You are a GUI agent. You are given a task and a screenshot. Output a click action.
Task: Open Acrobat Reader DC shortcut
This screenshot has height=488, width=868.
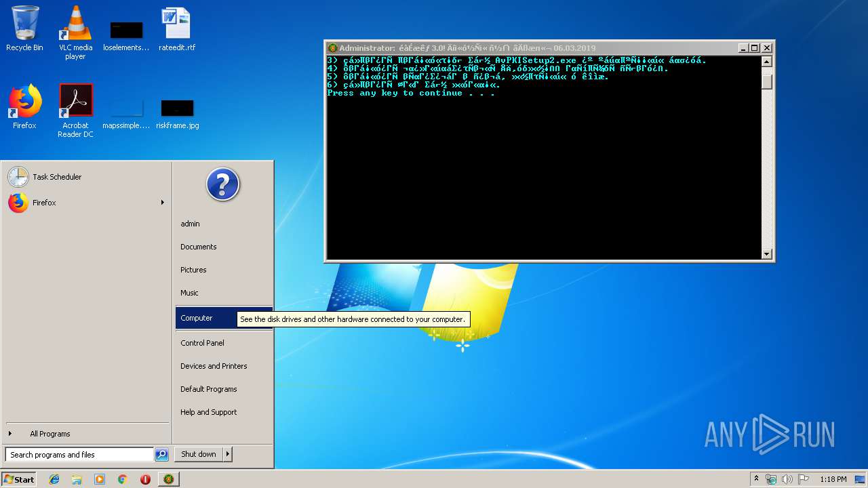75,110
